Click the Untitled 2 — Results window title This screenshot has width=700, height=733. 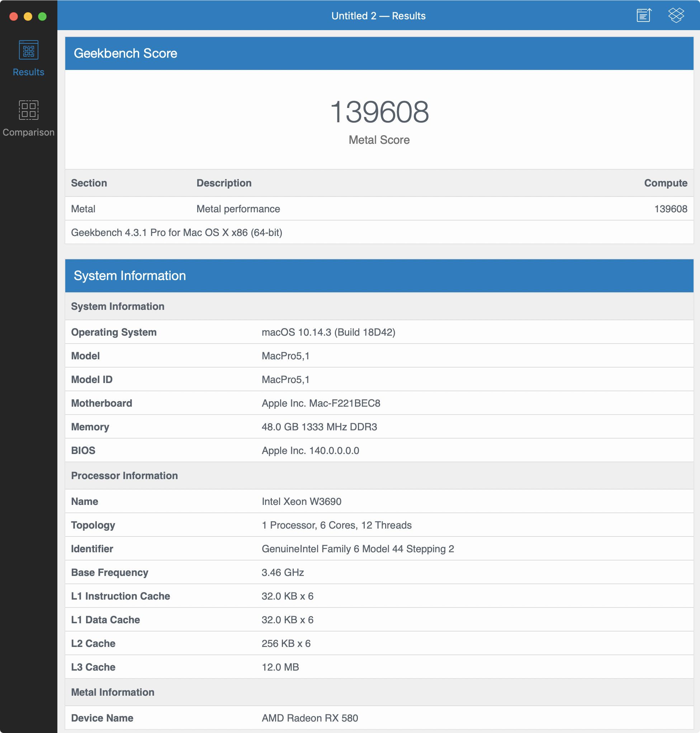pos(378,16)
